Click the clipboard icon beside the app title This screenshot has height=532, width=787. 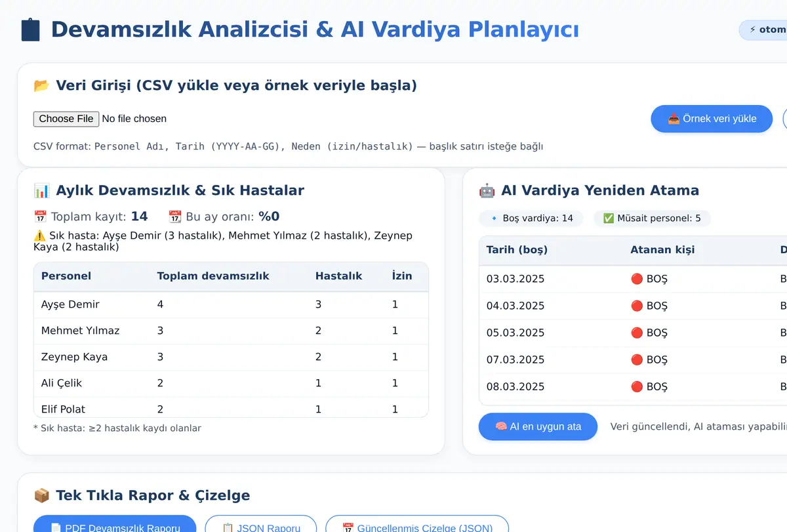point(31,30)
